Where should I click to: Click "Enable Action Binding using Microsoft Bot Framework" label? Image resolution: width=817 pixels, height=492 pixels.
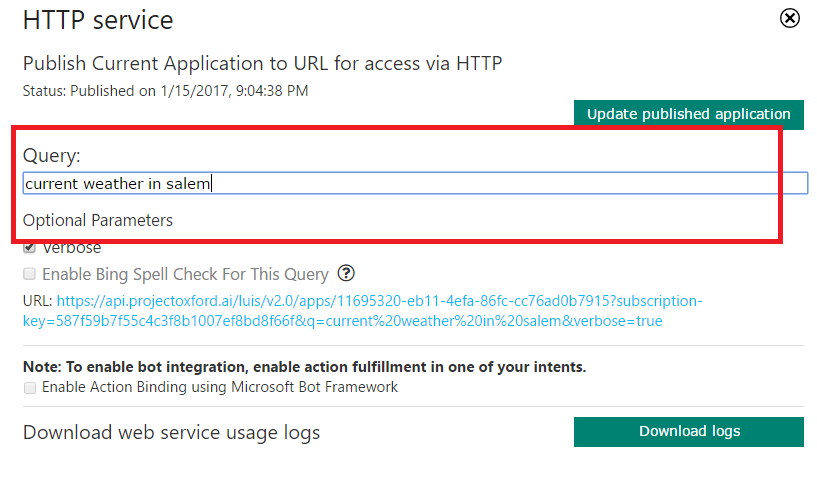[220, 387]
